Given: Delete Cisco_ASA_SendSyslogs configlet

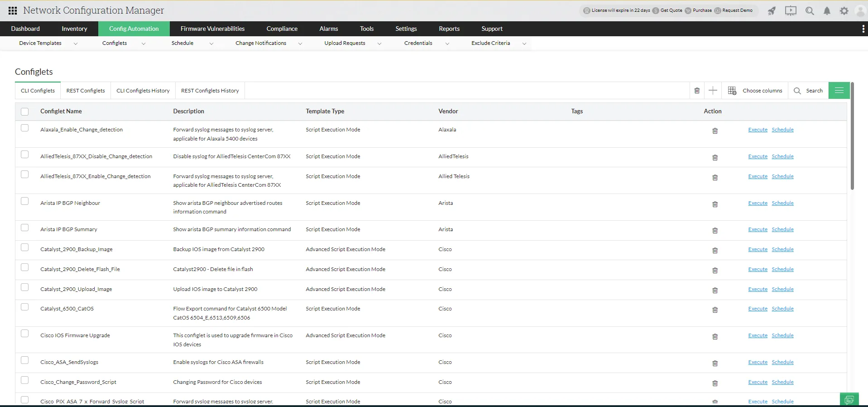Looking at the screenshot, I should click(715, 363).
